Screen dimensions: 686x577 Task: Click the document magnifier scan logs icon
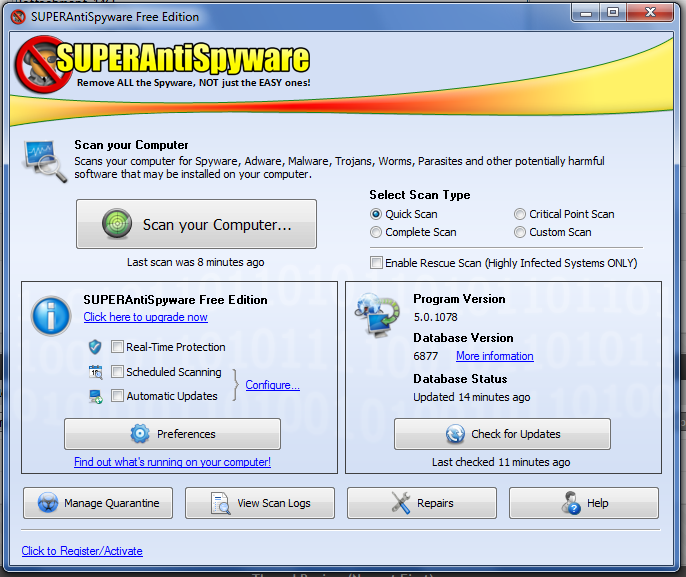point(220,503)
